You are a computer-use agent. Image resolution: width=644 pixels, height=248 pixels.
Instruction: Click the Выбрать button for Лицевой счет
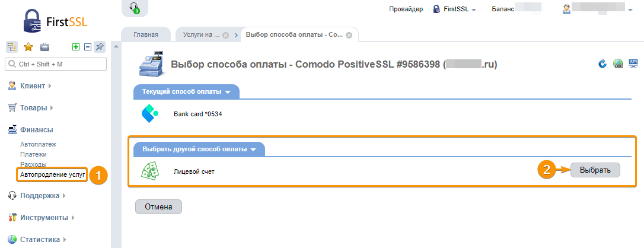pos(595,170)
